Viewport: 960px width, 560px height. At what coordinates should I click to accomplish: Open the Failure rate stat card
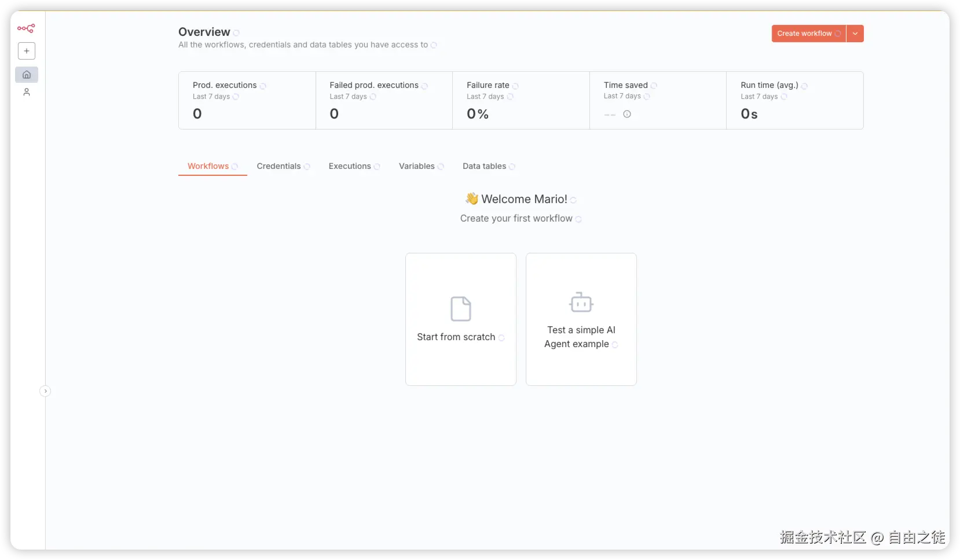(521, 101)
